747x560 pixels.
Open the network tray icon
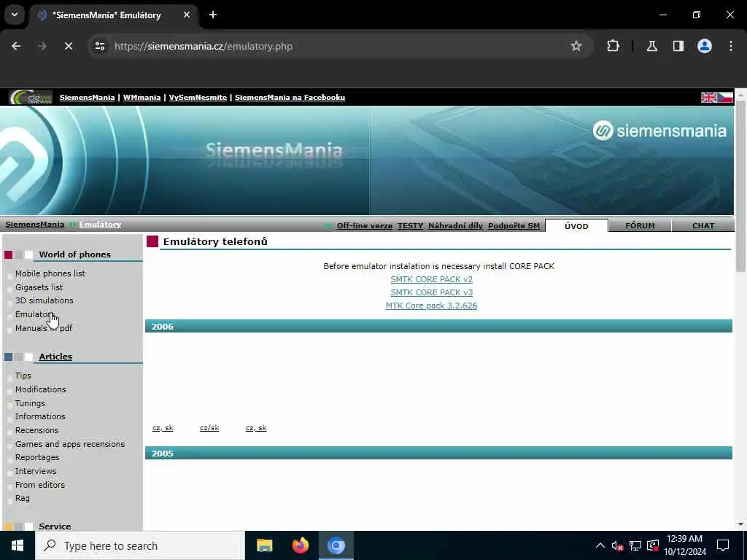coord(635,545)
